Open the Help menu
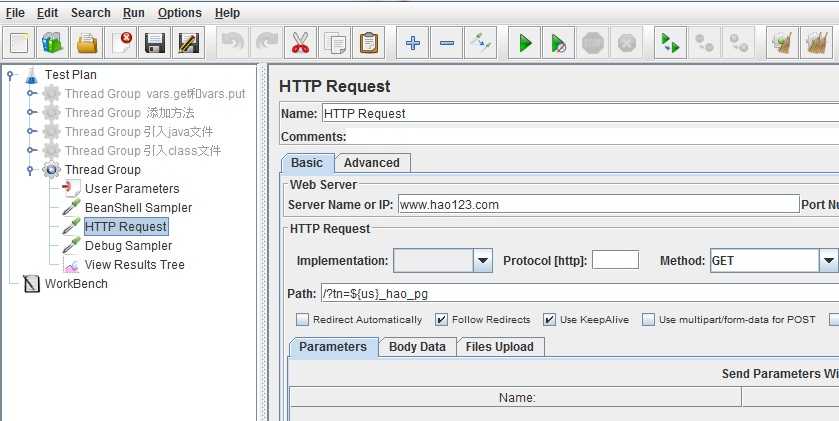Screen dimensions: 839x421 [227, 13]
